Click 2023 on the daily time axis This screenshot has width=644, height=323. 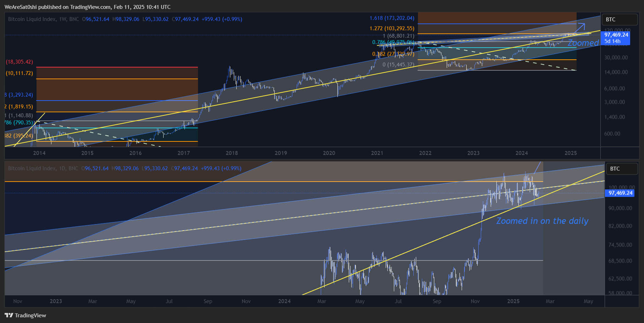(x=56, y=301)
